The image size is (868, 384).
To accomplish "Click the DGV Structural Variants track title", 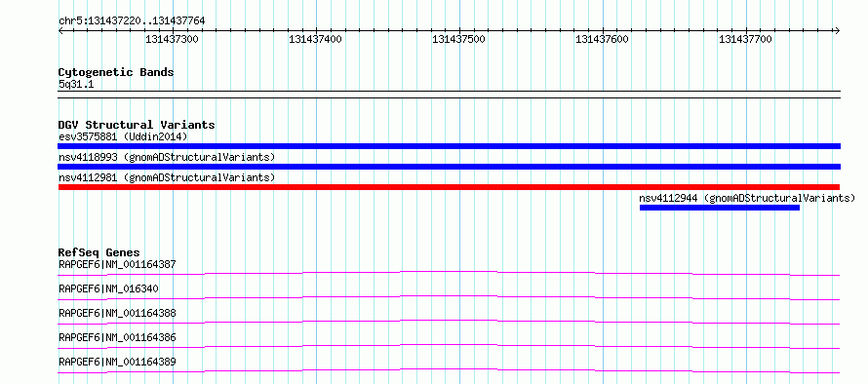I will 137,125.
